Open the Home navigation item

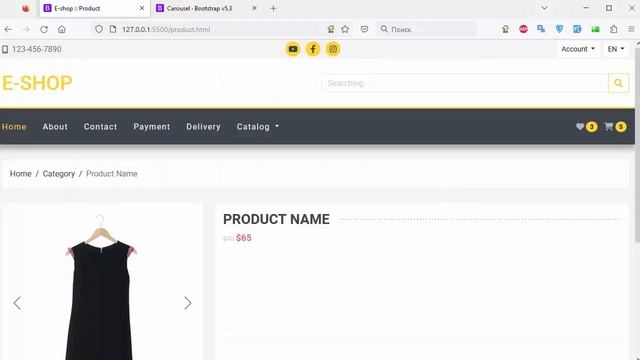tap(14, 127)
